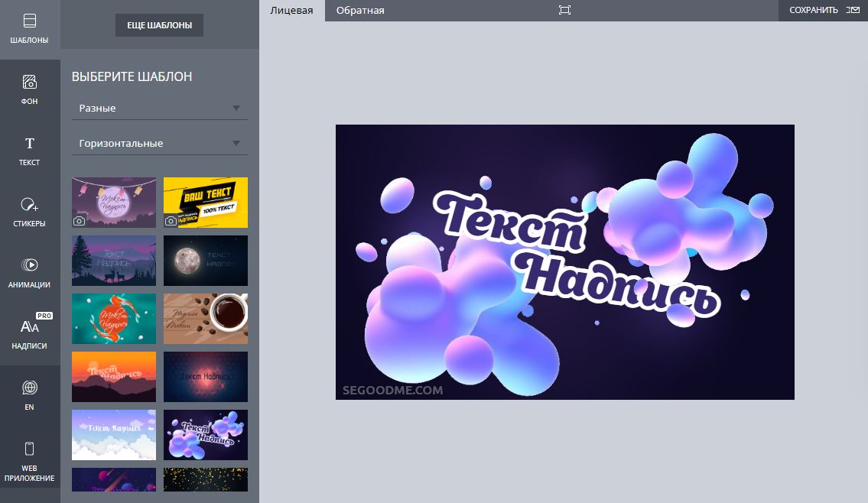
Task: Choose the forest deer silhouette template
Action: coord(114,261)
